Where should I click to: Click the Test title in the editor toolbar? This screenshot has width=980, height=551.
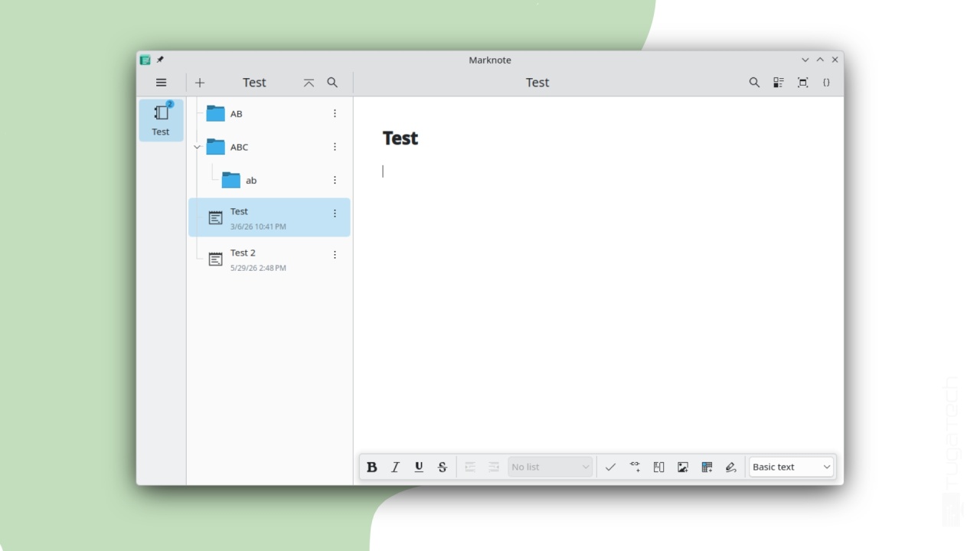[x=537, y=83]
